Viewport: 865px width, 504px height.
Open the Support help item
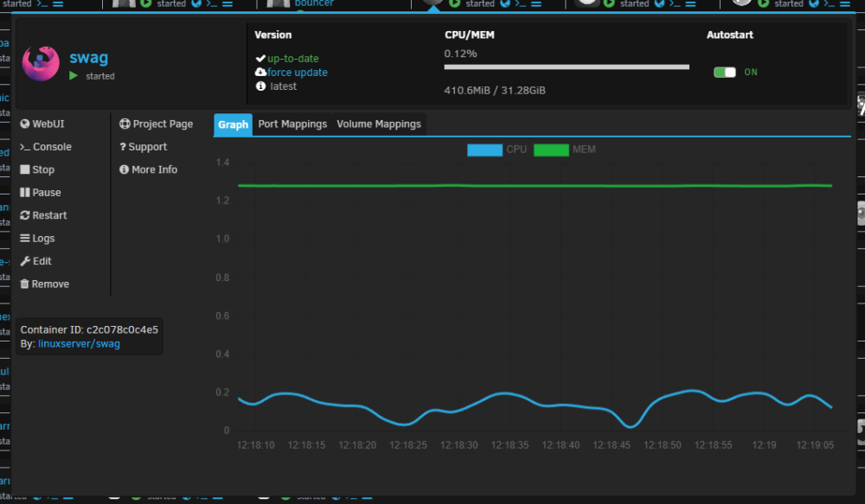pos(144,147)
